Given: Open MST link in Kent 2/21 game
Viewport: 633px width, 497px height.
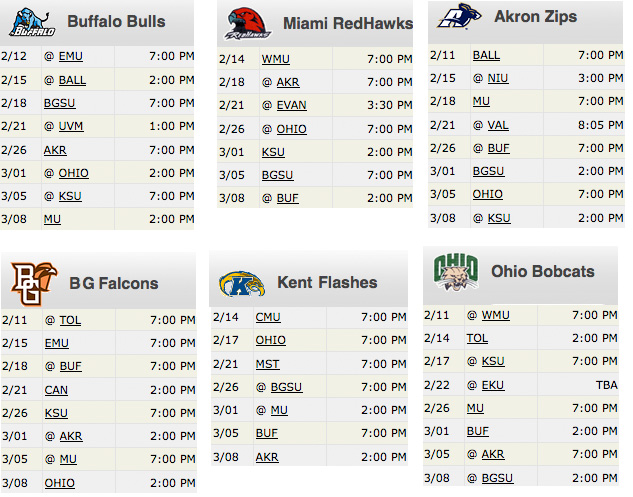Looking at the screenshot, I should pyautogui.click(x=267, y=364).
